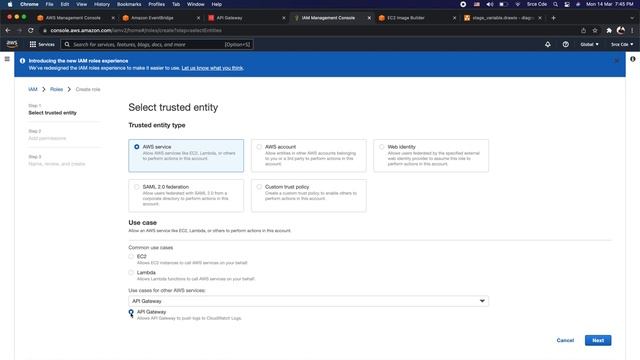Click the browser back arrow
This screenshot has width=640, height=360.
tap(8, 30)
